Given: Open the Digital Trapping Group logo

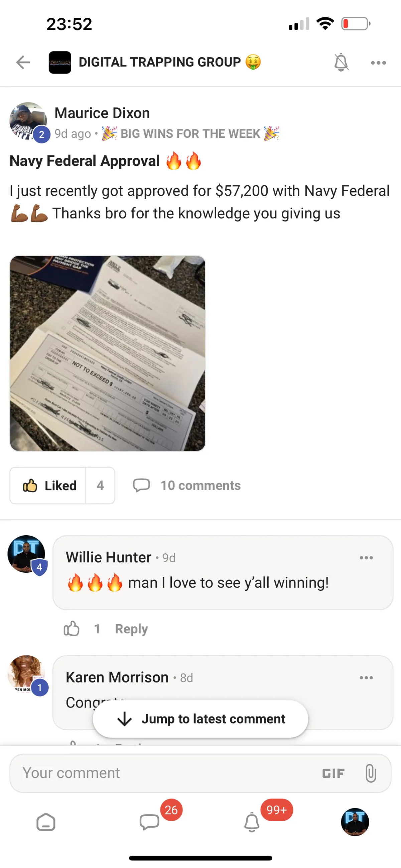Looking at the screenshot, I should [x=60, y=62].
